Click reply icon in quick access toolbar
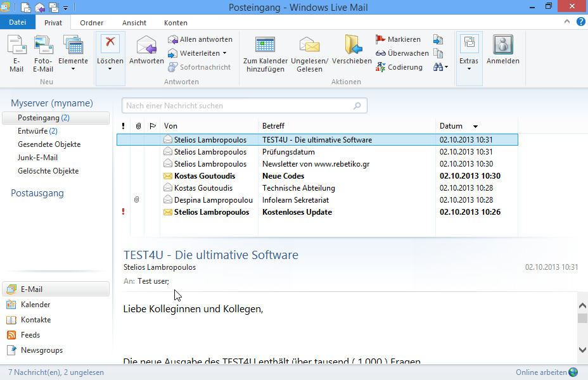Image resolution: width=588 pixels, height=380 pixels. [x=40, y=7]
